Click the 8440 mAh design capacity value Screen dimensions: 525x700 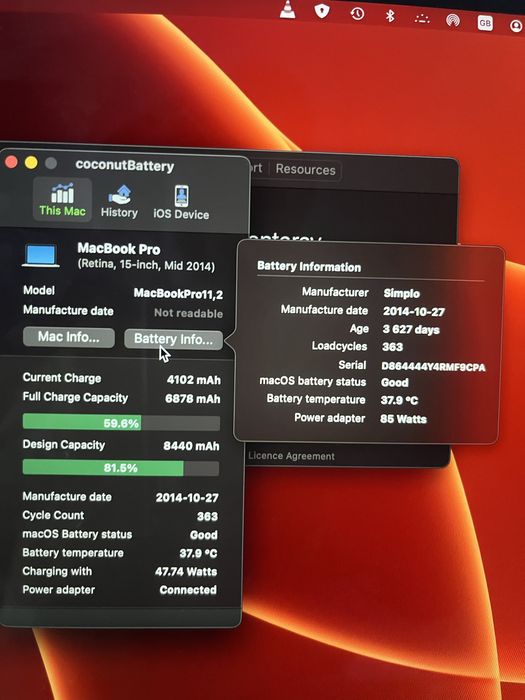pyautogui.click(x=191, y=446)
